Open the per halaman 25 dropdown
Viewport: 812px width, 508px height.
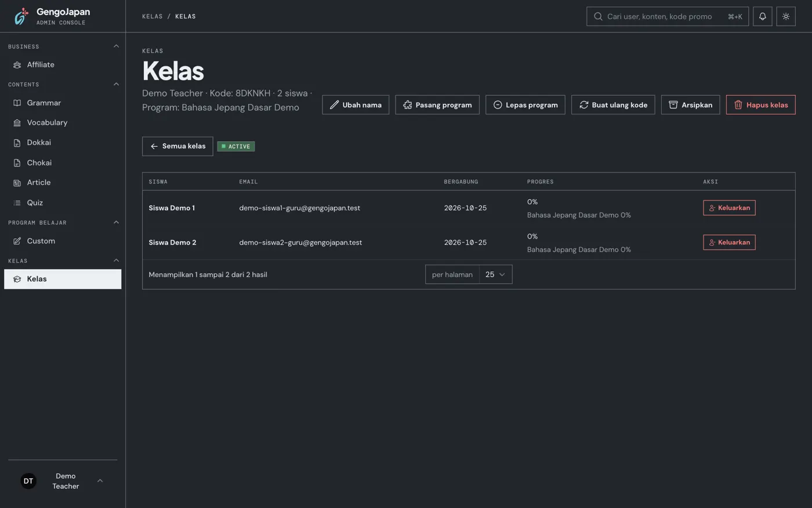click(x=495, y=275)
